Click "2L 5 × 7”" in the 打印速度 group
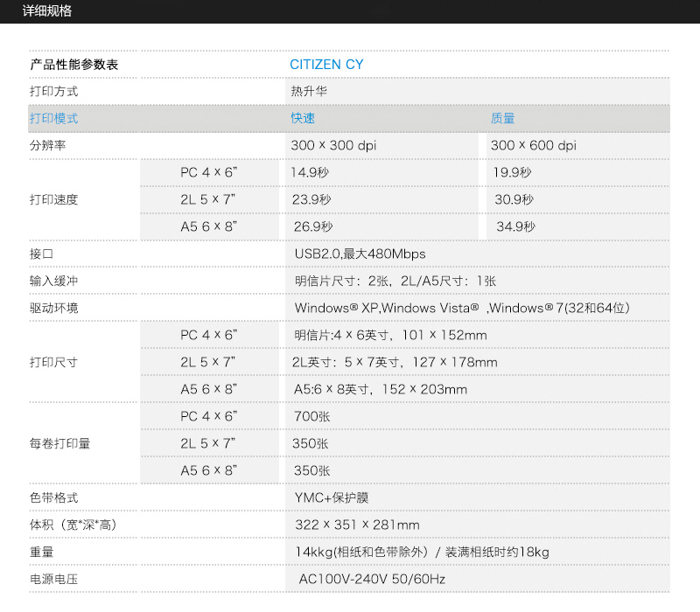This screenshot has height=612, width=700. point(208,199)
